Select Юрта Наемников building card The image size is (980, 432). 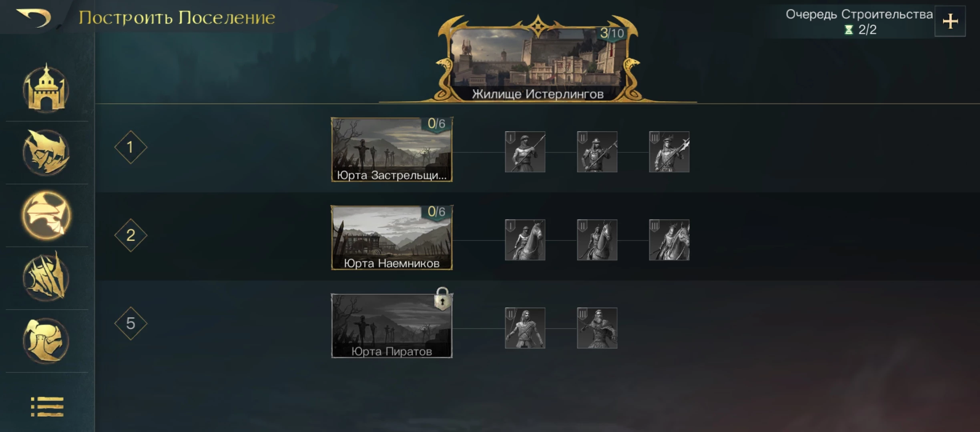click(392, 238)
